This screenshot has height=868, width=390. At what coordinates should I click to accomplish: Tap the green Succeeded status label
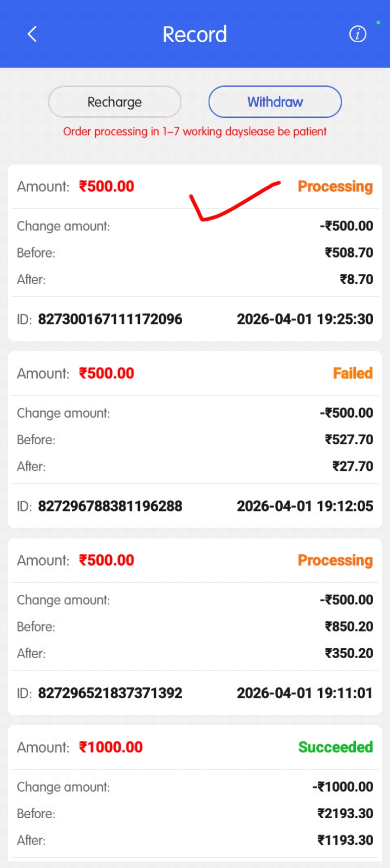pyautogui.click(x=335, y=747)
